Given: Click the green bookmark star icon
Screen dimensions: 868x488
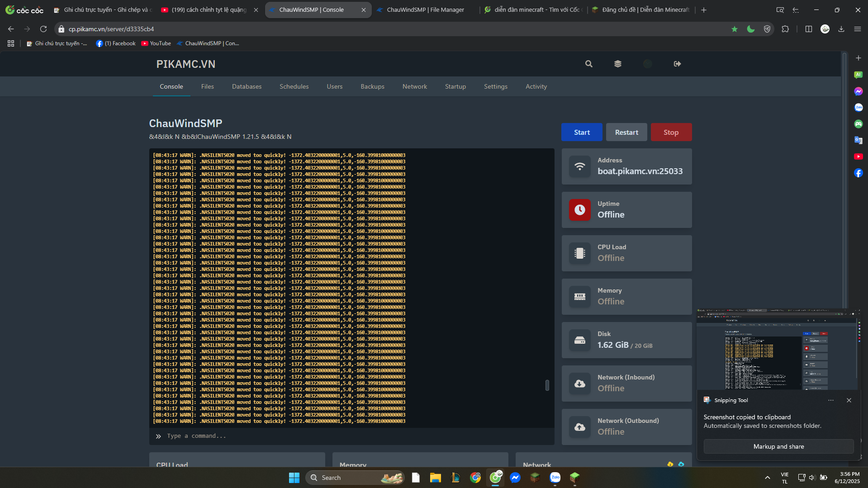Looking at the screenshot, I should pos(735,29).
